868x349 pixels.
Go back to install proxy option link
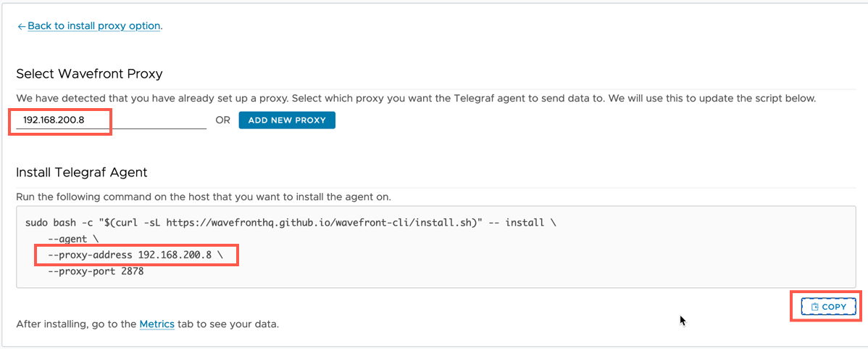pyautogui.click(x=94, y=26)
